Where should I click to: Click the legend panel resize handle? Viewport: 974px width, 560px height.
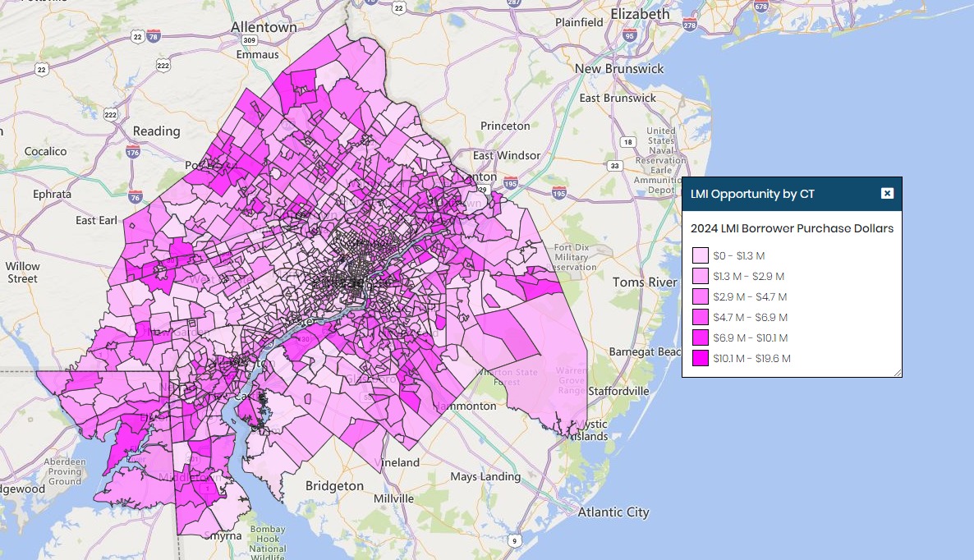(x=898, y=373)
